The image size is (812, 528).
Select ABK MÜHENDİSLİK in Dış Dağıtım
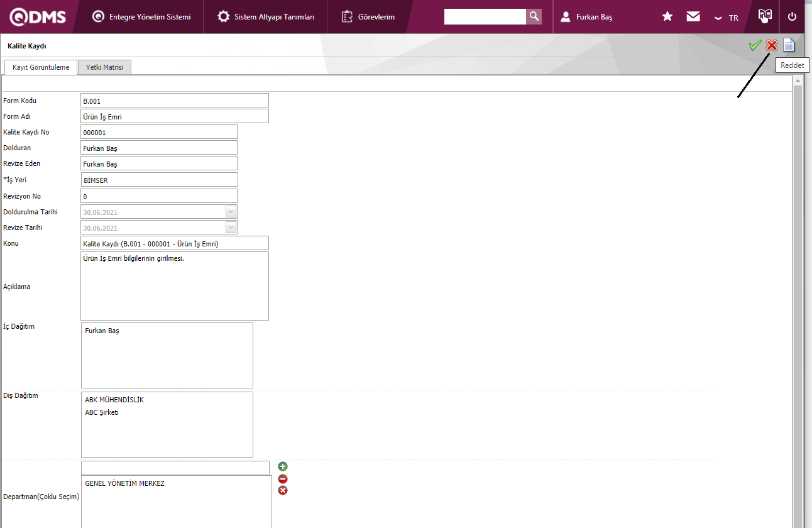[x=114, y=400]
